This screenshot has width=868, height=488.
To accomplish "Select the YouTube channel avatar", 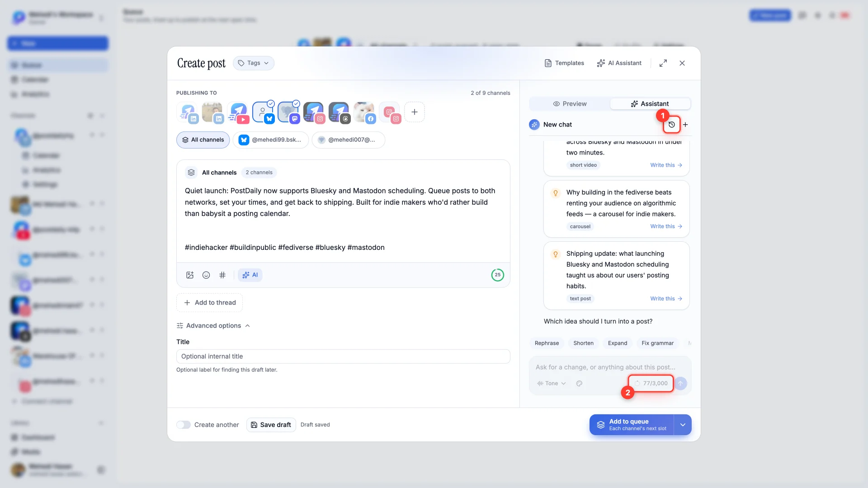I will tap(238, 112).
